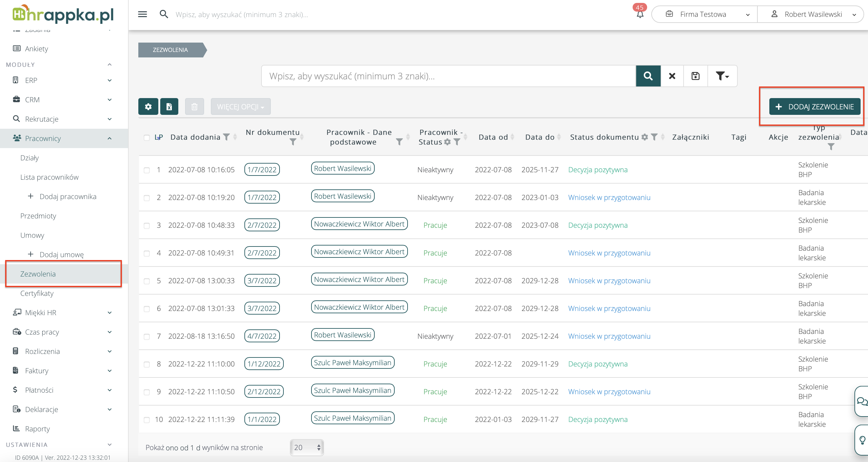The width and height of the screenshot is (868, 462).
Task: Click the Excel export file icon
Action: [169, 106]
